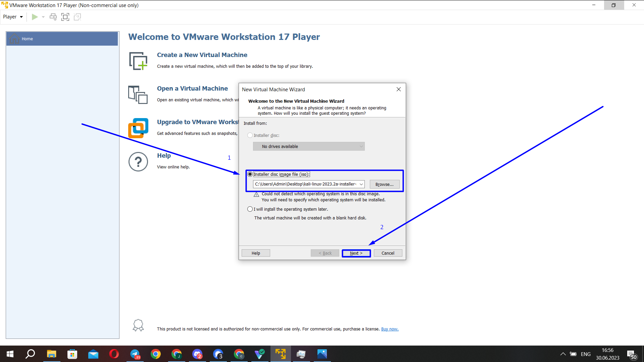Screen dimensions: 644x362
Task: Select the Installer disc radio button
Action: [x=250, y=135]
